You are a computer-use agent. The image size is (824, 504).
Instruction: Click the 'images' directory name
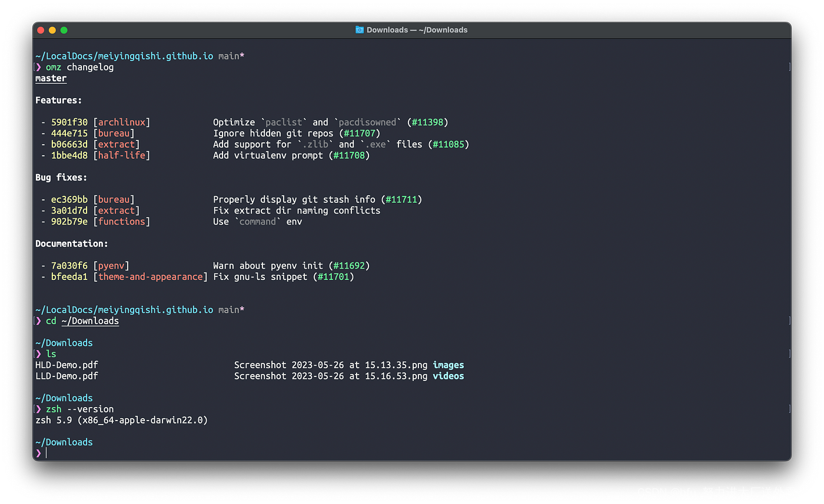448,365
